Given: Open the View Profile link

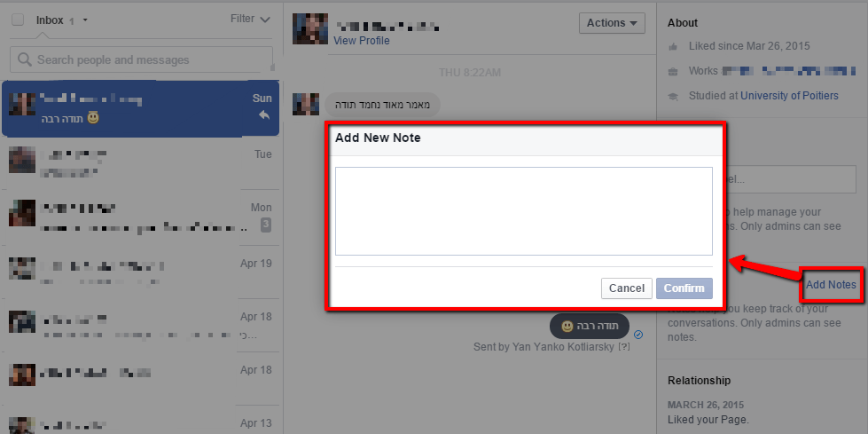Looking at the screenshot, I should [x=362, y=41].
